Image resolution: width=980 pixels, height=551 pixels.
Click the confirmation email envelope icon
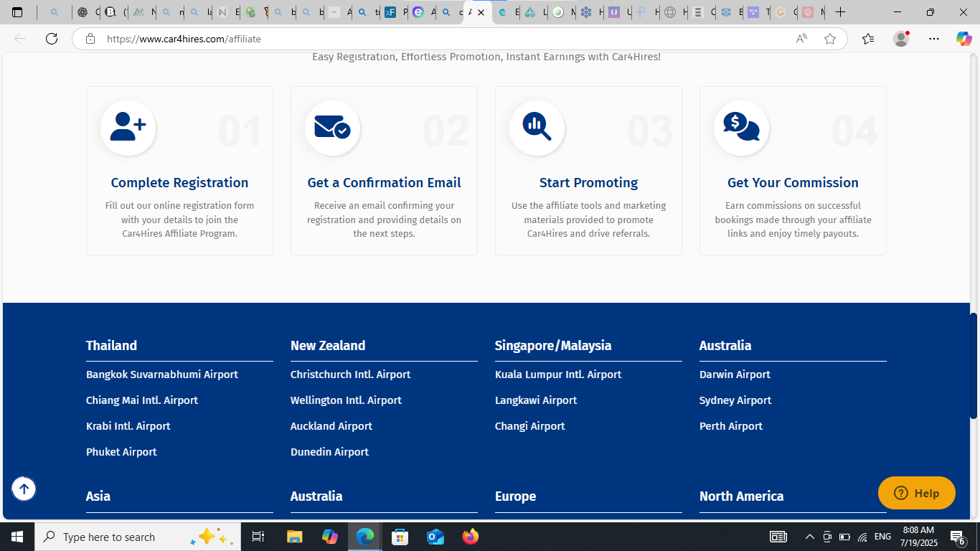(x=332, y=127)
